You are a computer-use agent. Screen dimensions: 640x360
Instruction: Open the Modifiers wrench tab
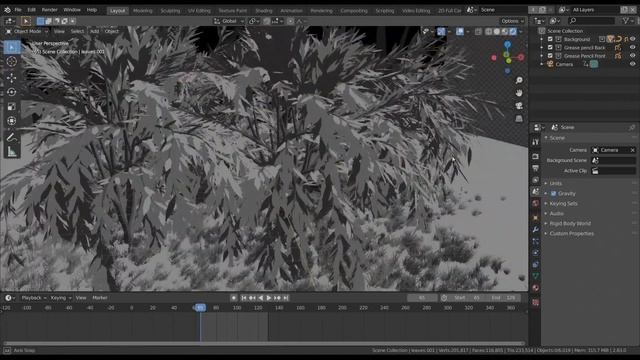coord(536,229)
